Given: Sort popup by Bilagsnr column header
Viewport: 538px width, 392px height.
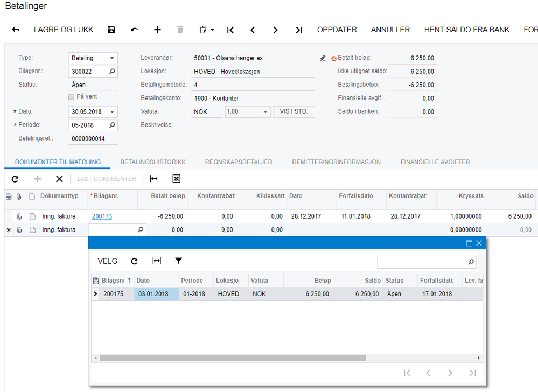Looking at the screenshot, I should coord(116,281).
